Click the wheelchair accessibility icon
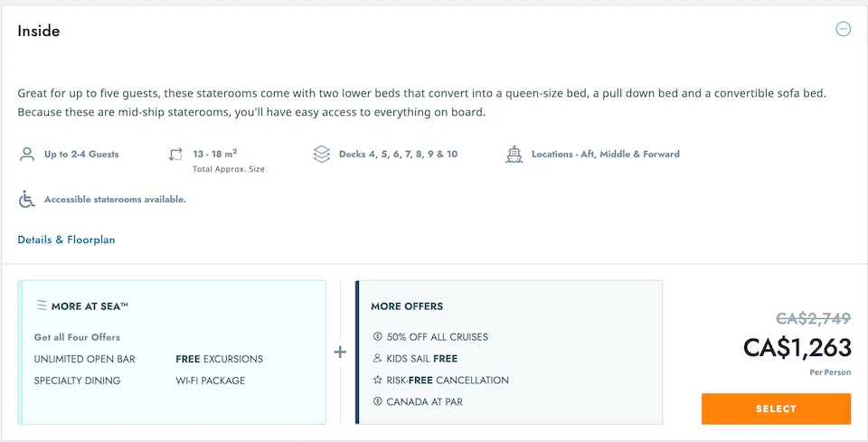Image resolution: width=868 pixels, height=442 pixels. [x=27, y=200]
